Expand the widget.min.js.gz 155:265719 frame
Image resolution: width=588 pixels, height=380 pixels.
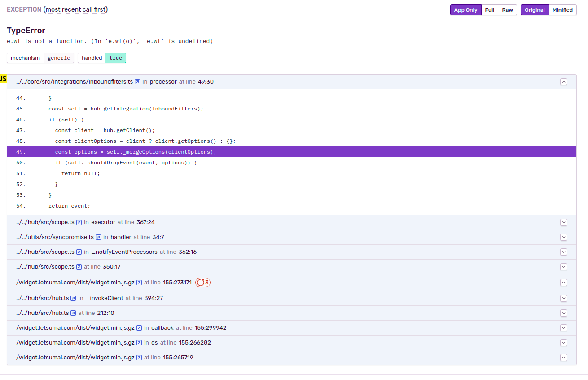coord(564,358)
